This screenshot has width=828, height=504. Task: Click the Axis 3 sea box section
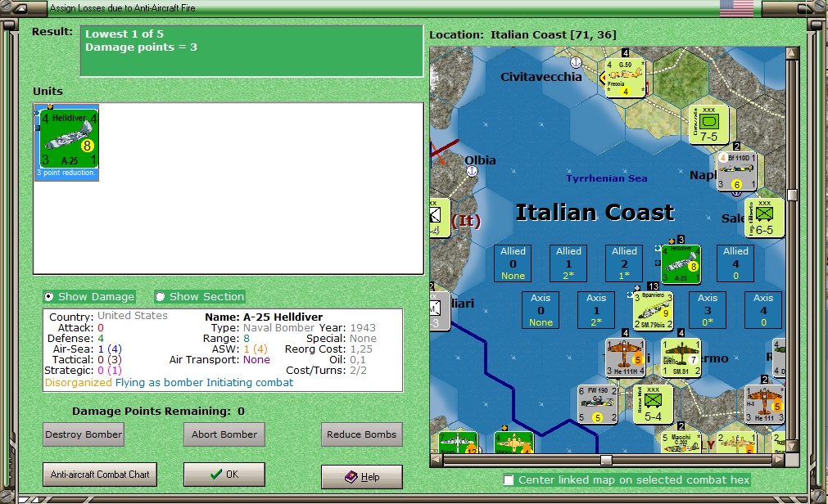(708, 310)
